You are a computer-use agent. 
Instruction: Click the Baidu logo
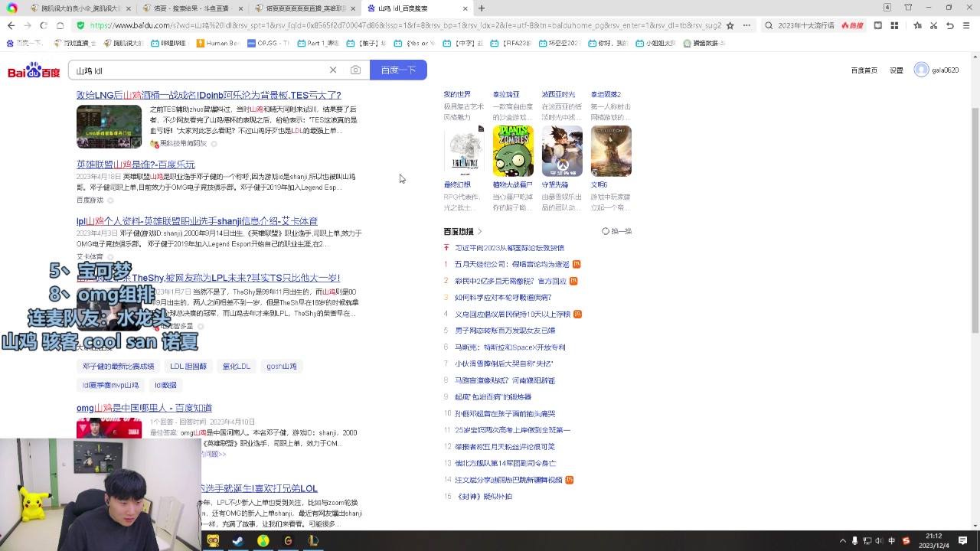click(34, 70)
